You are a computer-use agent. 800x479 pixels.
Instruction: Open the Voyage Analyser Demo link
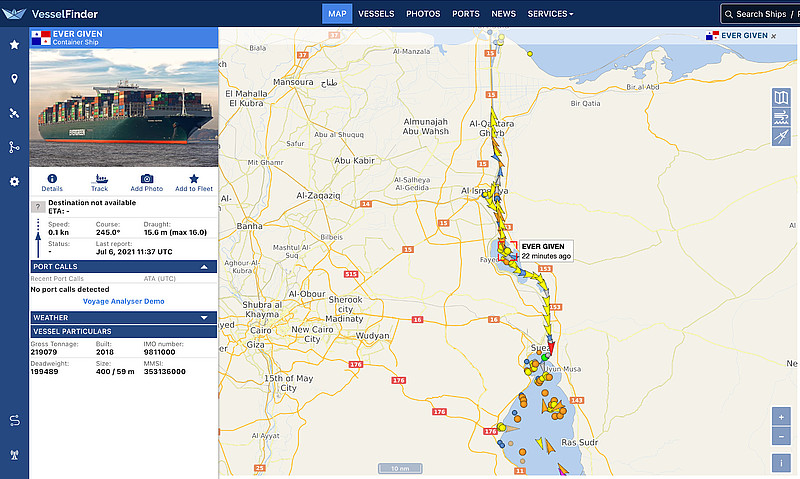pos(124,301)
